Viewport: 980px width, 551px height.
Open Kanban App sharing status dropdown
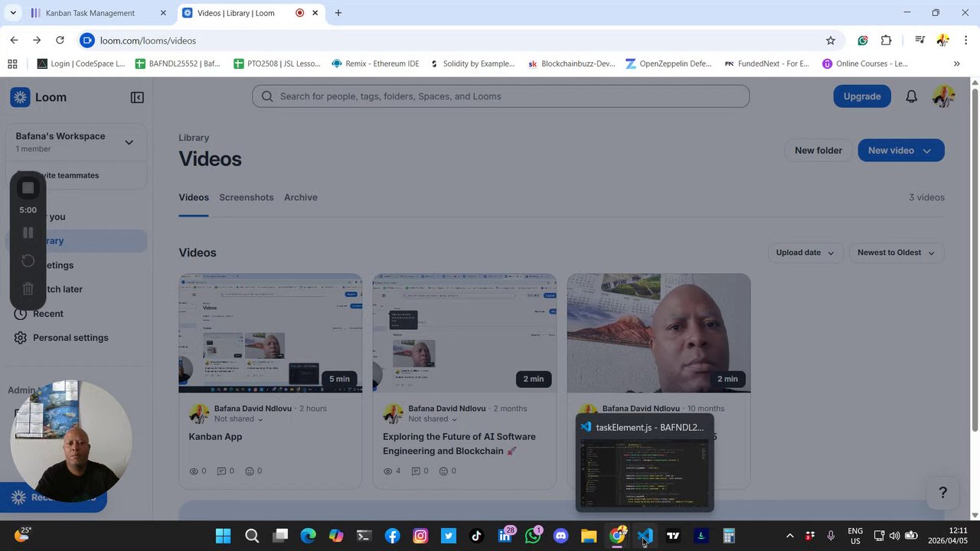[x=239, y=419]
